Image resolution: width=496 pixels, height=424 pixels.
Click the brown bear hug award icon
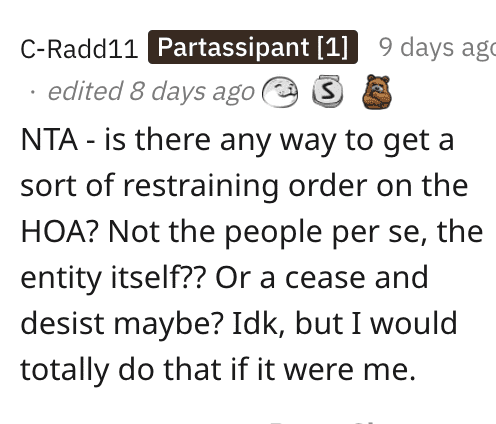pyautogui.click(x=377, y=92)
